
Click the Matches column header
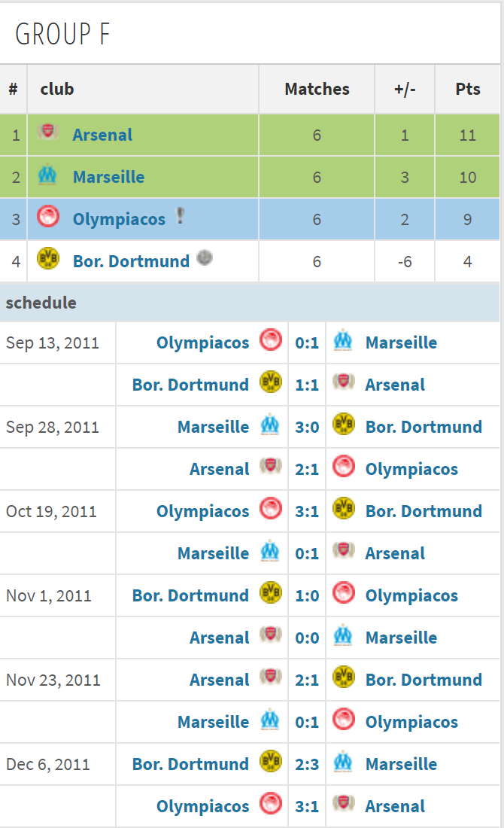click(x=317, y=89)
